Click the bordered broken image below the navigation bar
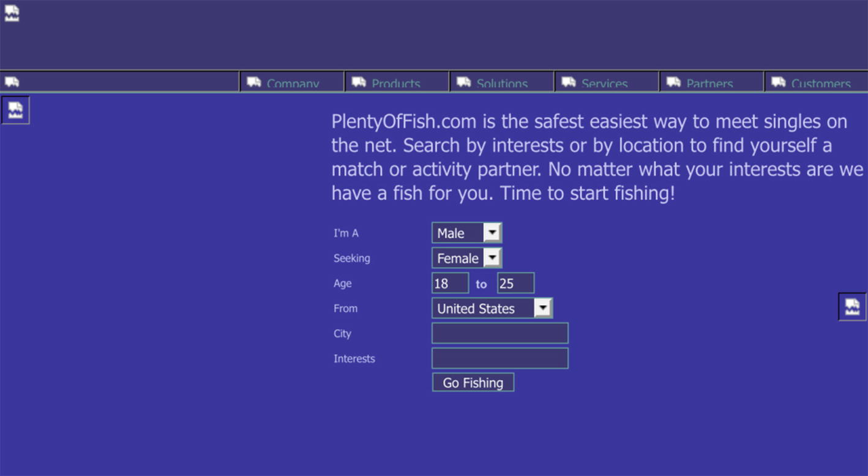 coord(15,110)
